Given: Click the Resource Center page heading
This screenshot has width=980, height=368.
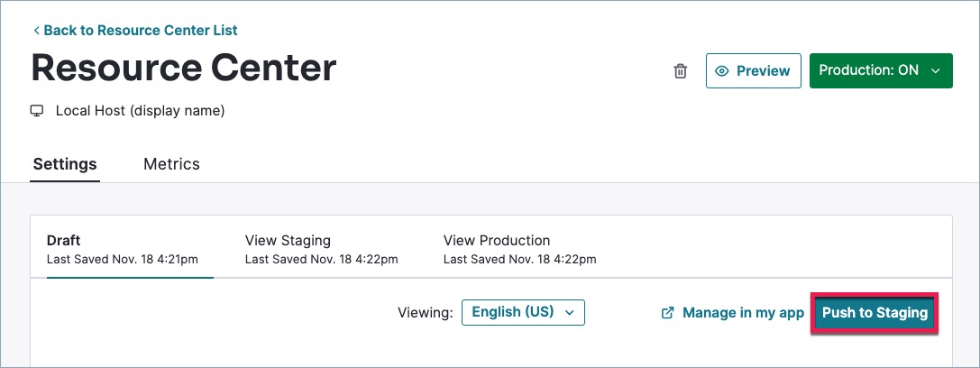Looking at the screenshot, I should 184,69.
